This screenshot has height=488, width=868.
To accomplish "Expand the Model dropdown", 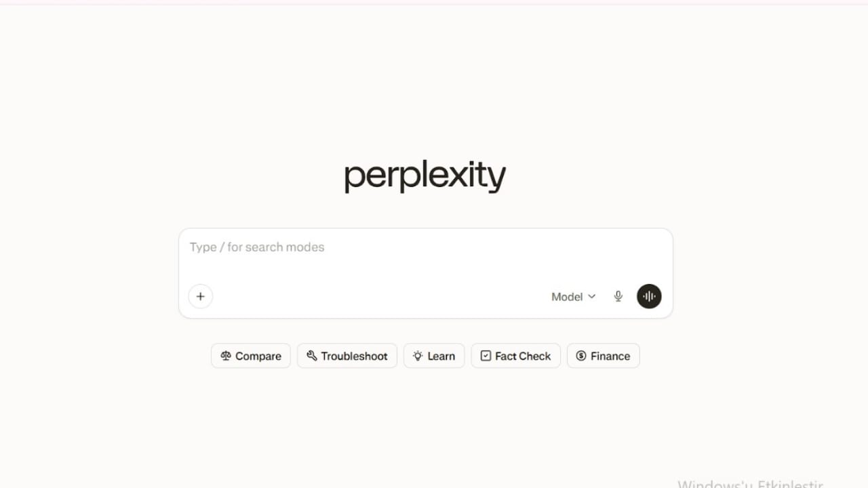I will coord(573,296).
